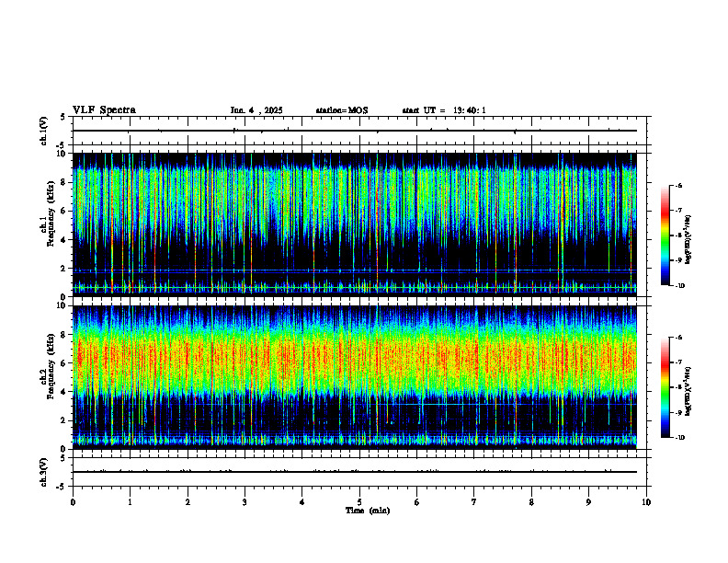The height and width of the screenshot is (563, 728).
Task: Click the ch.2 spectrogram color scale bar
Action: coord(665,387)
